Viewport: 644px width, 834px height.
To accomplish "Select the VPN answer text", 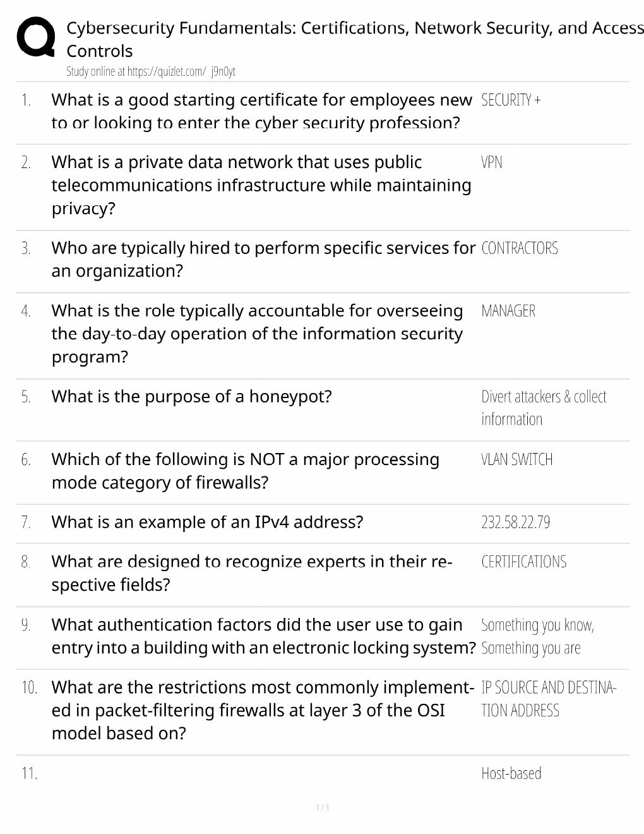I will [x=492, y=162].
